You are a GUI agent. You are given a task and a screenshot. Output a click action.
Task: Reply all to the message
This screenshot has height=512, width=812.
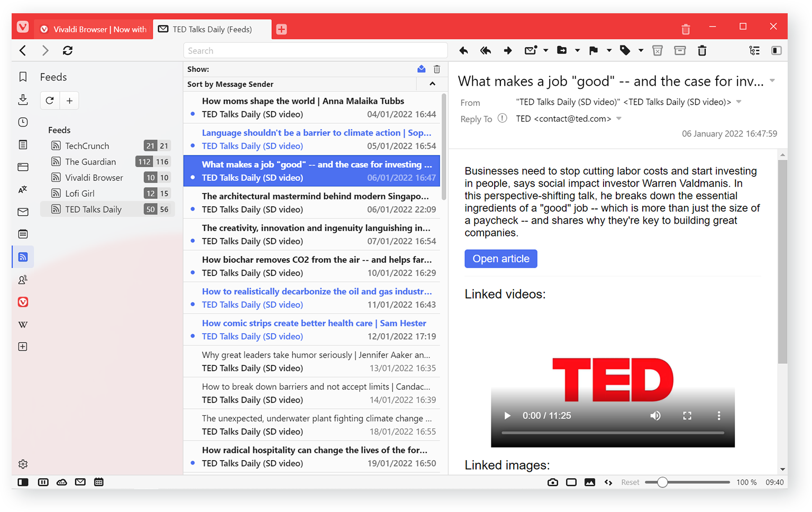pos(485,51)
